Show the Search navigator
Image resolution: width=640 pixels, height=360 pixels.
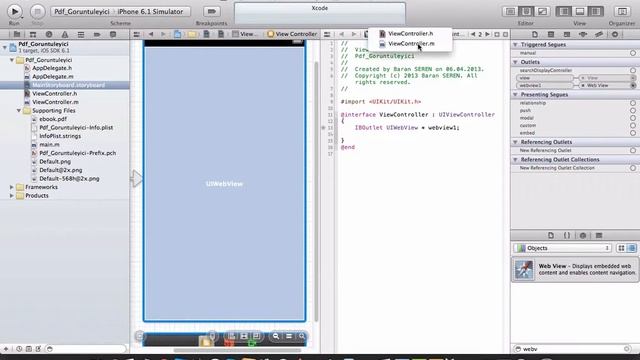pyautogui.click(x=49, y=34)
